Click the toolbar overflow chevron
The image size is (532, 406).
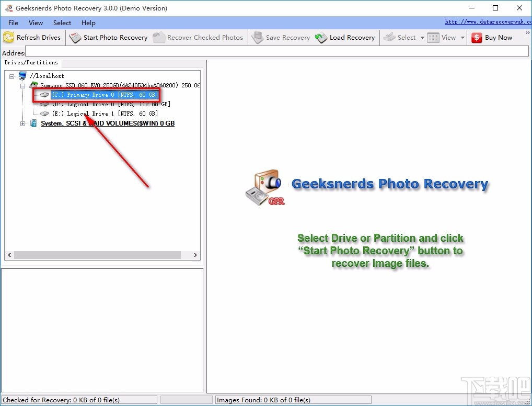click(x=528, y=33)
